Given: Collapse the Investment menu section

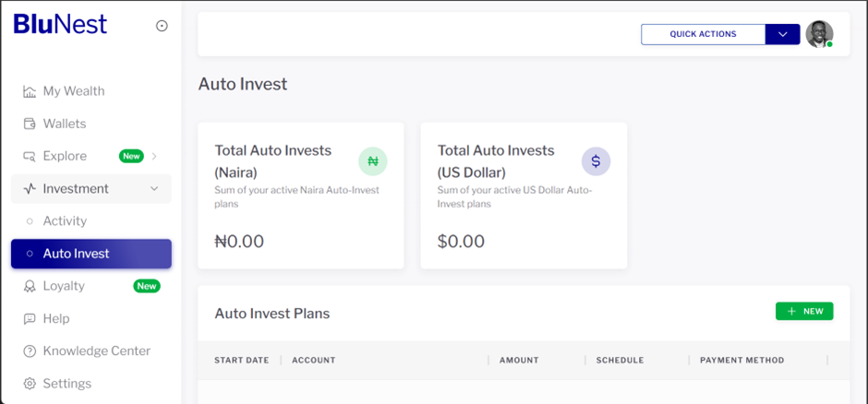Looking at the screenshot, I should 154,189.
